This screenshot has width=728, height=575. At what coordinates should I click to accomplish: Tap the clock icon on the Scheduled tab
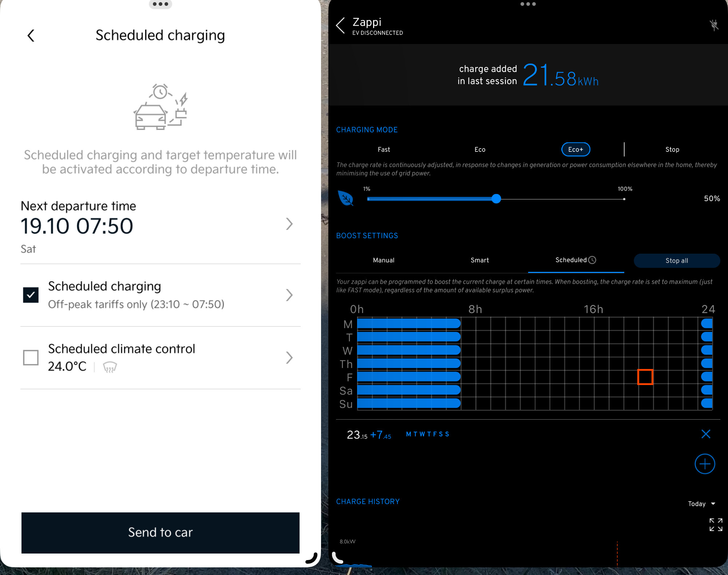pyautogui.click(x=592, y=260)
